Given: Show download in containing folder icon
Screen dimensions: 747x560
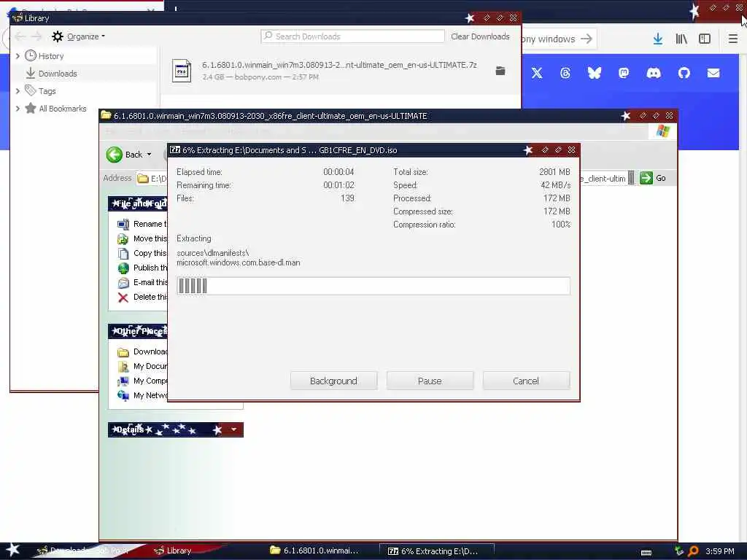Looking at the screenshot, I should (500, 71).
